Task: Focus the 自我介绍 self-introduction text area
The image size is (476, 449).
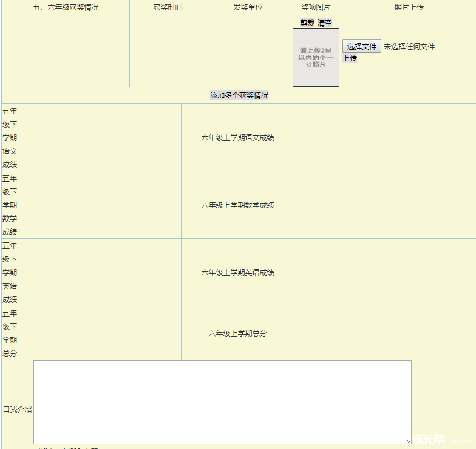Action: pos(222,402)
